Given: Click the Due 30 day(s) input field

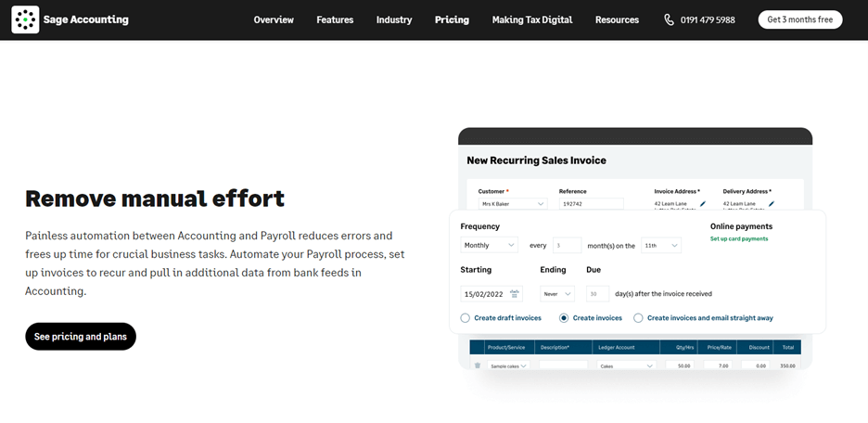Looking at the screenshot, I should (597, 294).
